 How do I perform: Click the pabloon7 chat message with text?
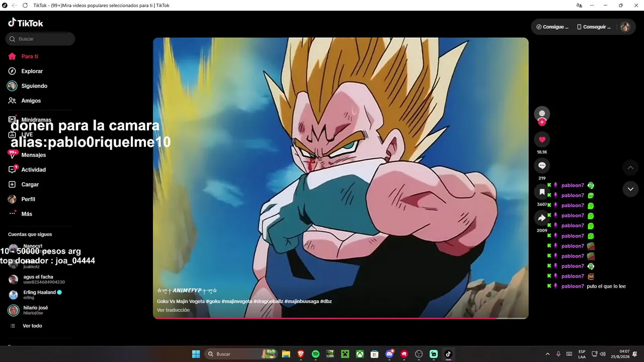coord(587,286)
